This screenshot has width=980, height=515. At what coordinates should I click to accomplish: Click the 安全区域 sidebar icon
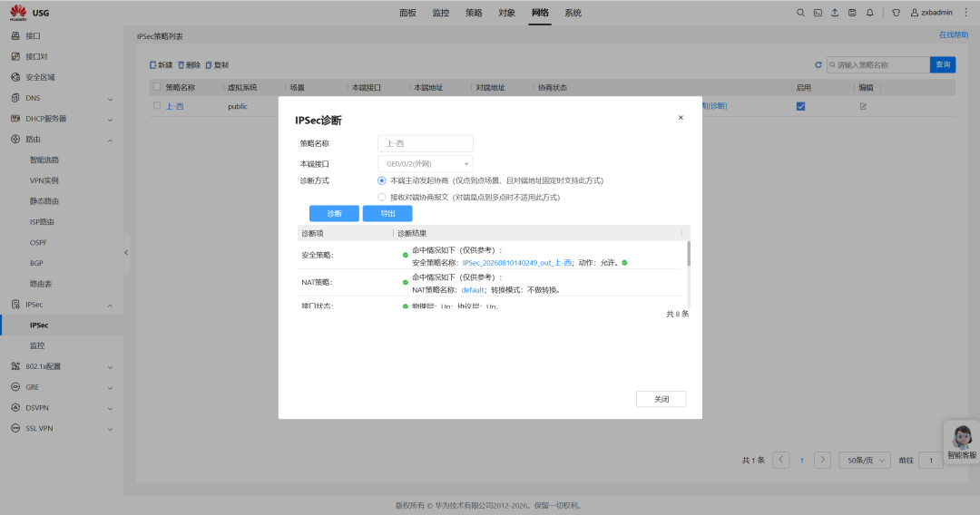tap(15, 77)
